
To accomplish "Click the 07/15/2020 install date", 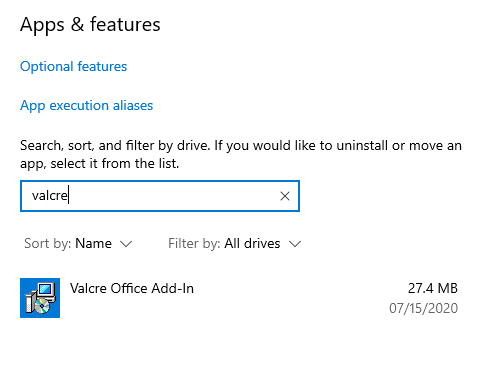I will [423, 308].
